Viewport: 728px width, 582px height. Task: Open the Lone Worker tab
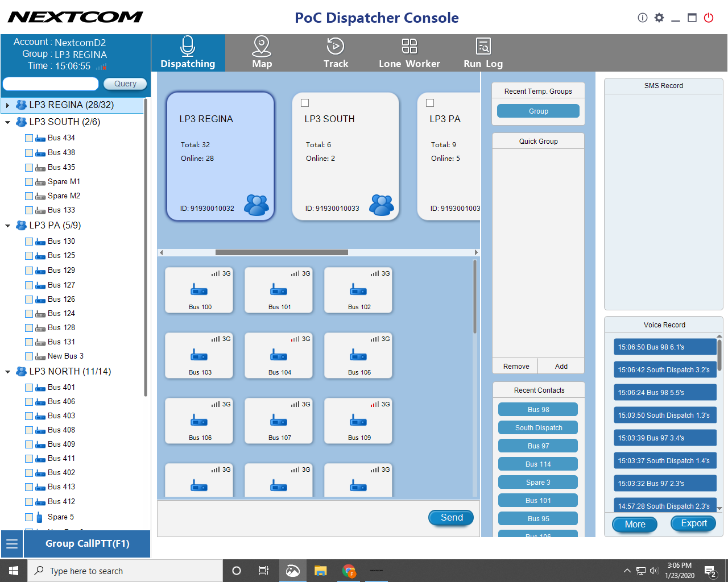coord(409,53)
